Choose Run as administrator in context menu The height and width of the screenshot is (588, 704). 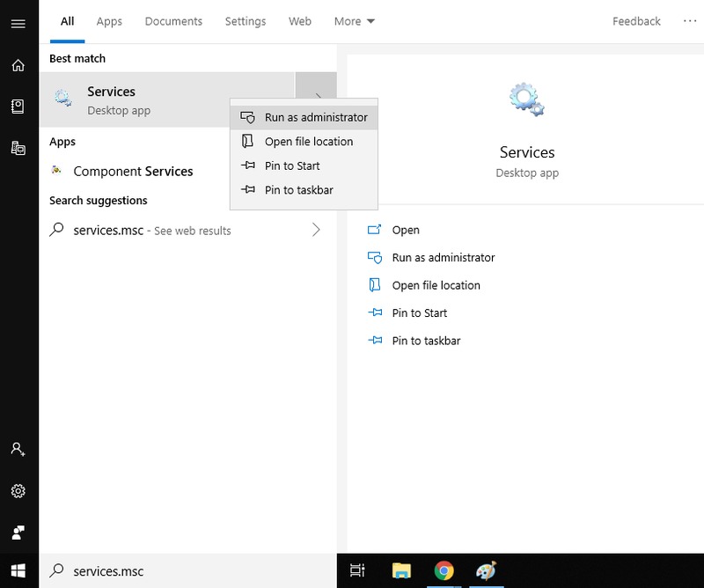tap(315, 117)
